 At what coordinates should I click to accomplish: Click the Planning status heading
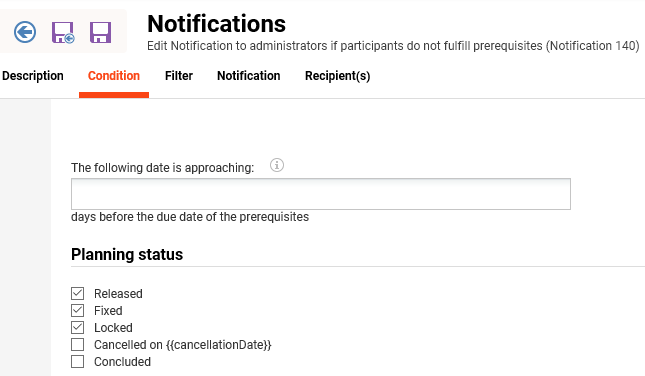[x=127, y=254]
